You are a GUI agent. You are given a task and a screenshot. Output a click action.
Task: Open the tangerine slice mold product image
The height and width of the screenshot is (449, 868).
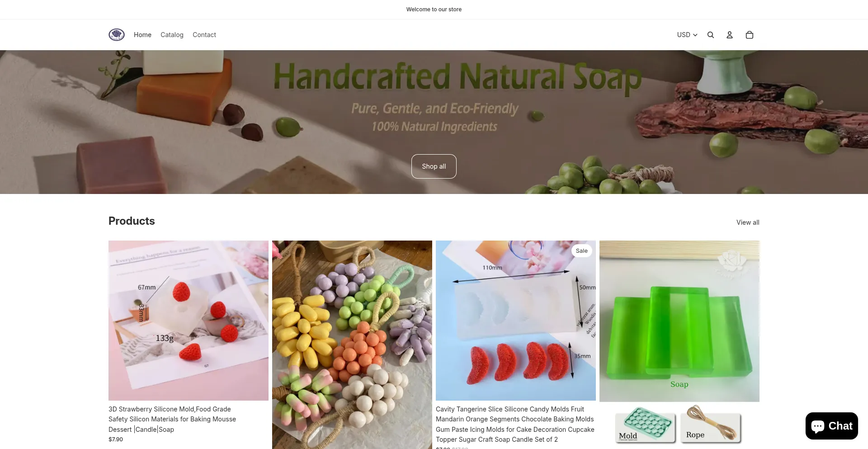click(516, 321)
